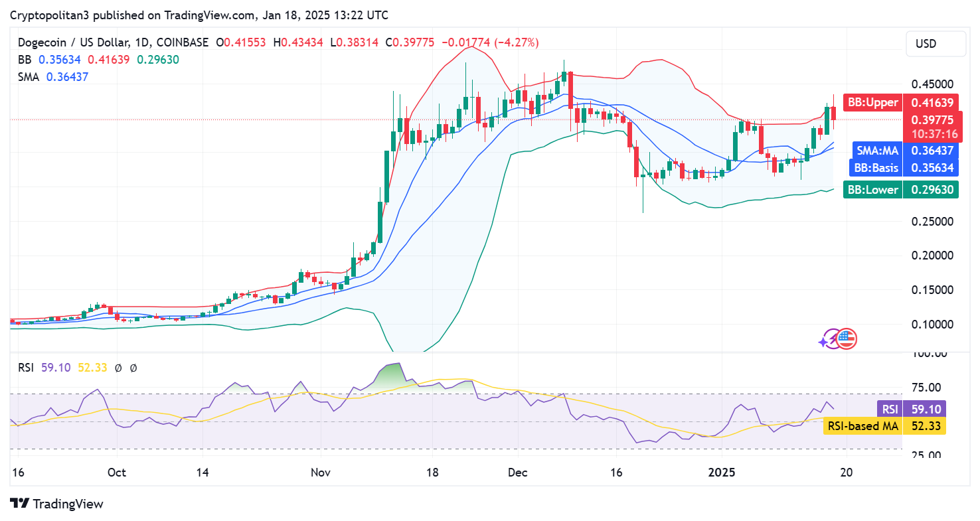Select the SMA indicator legend label
The height and width of the screenshot is (521, 980).
29,77
